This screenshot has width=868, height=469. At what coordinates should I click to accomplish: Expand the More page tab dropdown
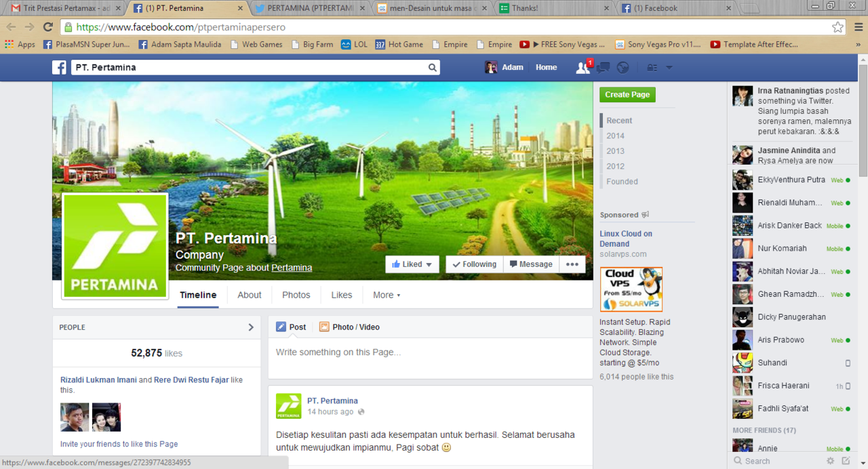point(387,295)
